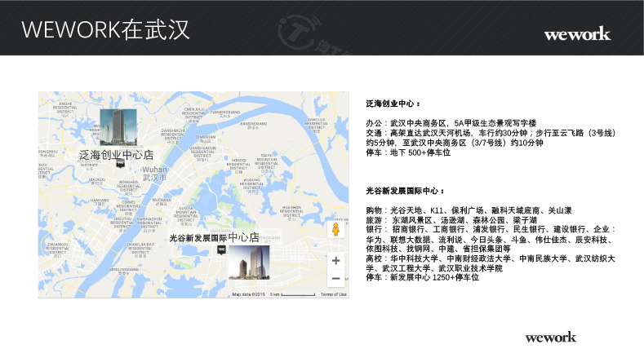Click the wework logo in header bar
This screenshot has width=644, height=362.
pyautogui.click(x=577, y=34)
